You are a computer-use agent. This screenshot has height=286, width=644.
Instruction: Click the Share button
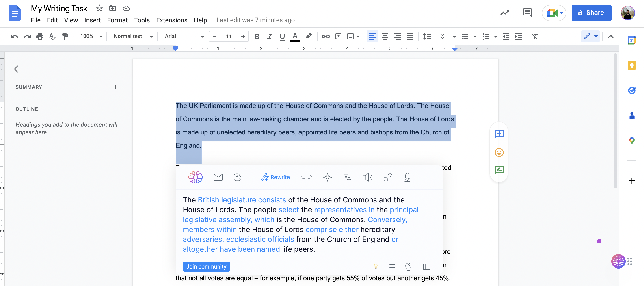click(592, 13)
